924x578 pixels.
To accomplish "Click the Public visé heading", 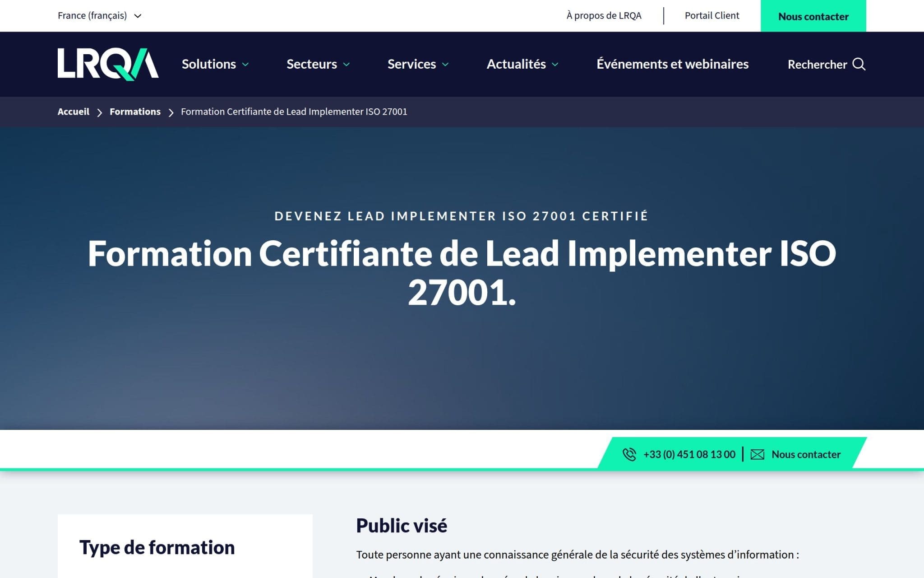I will coord(402,526).
